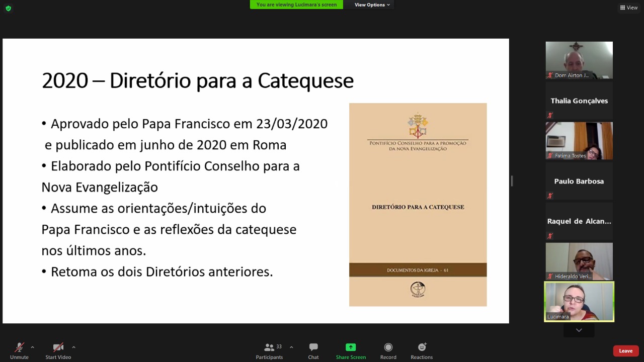Select Fatima Tostes video thumbnail
This screenshot has height=362, width=644.
579,141
